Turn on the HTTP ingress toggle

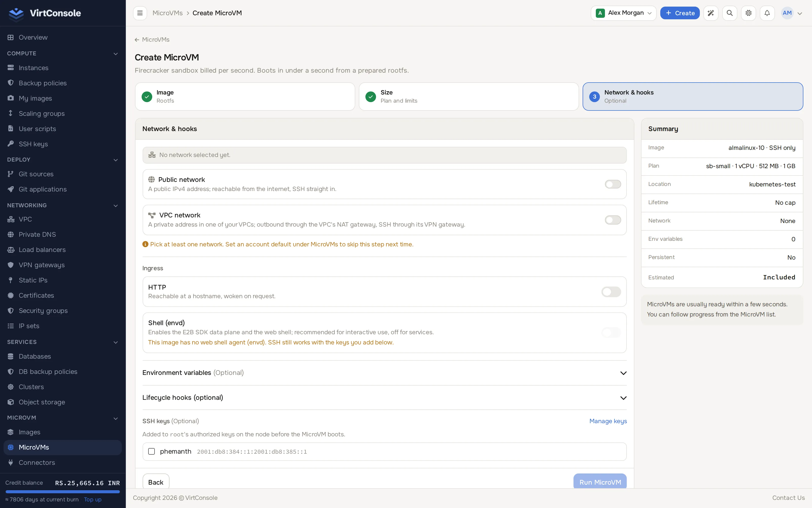tap(611, 292)
